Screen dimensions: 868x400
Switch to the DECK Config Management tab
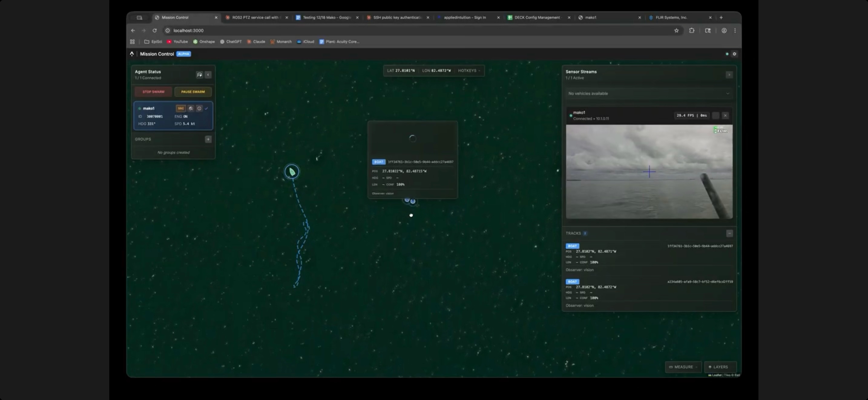click(537, 18)
